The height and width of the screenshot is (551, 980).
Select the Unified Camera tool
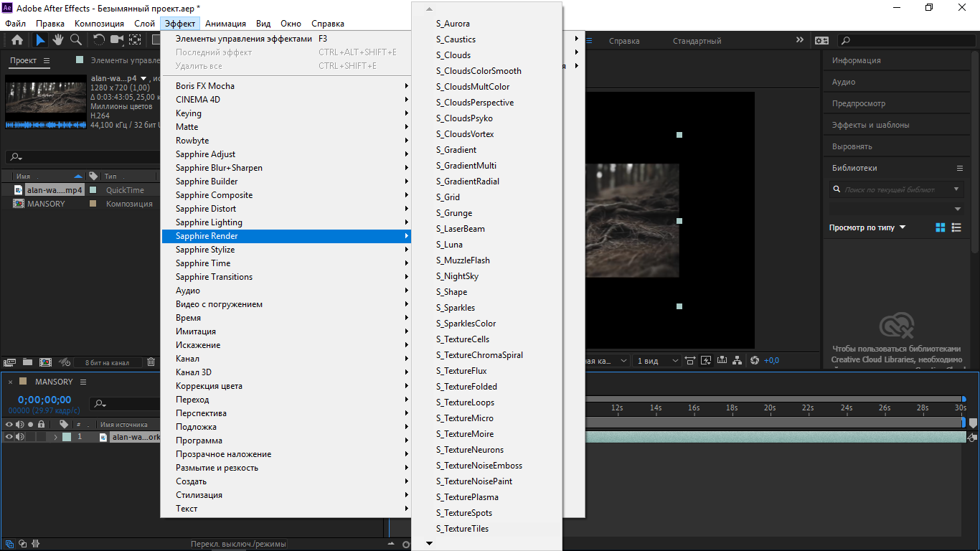(116, 40)
